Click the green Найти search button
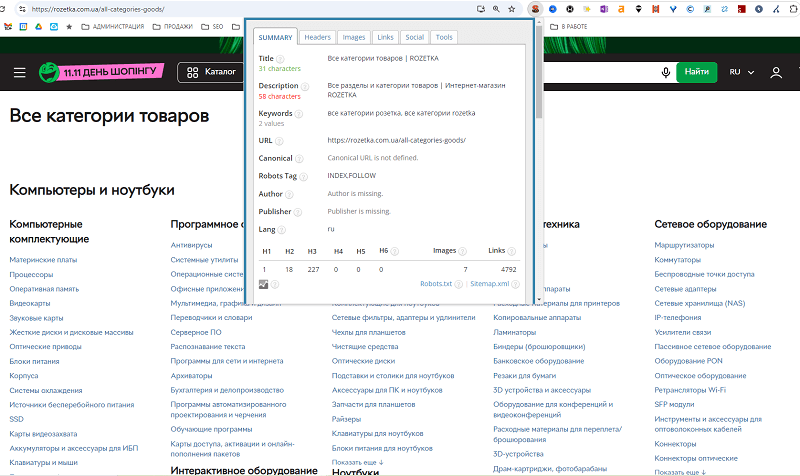Viewport: 800px width, 476px height. [x=696, y=72]
